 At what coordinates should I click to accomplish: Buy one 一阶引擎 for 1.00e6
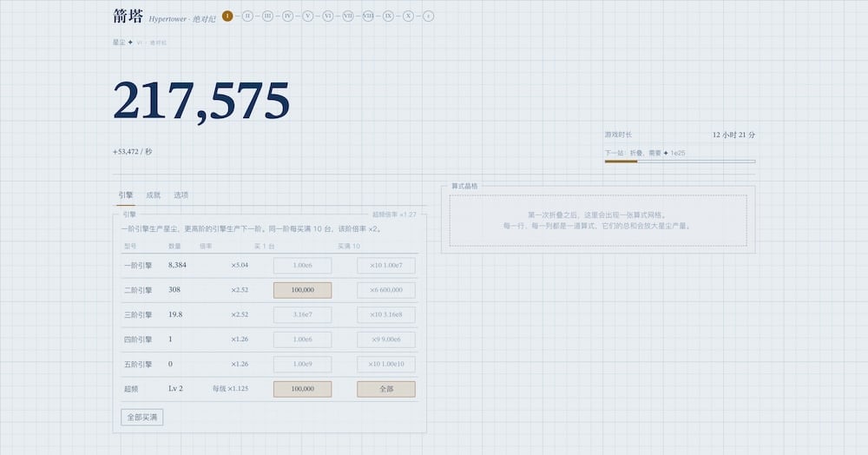pyautogui.click(x=303, y=265)
